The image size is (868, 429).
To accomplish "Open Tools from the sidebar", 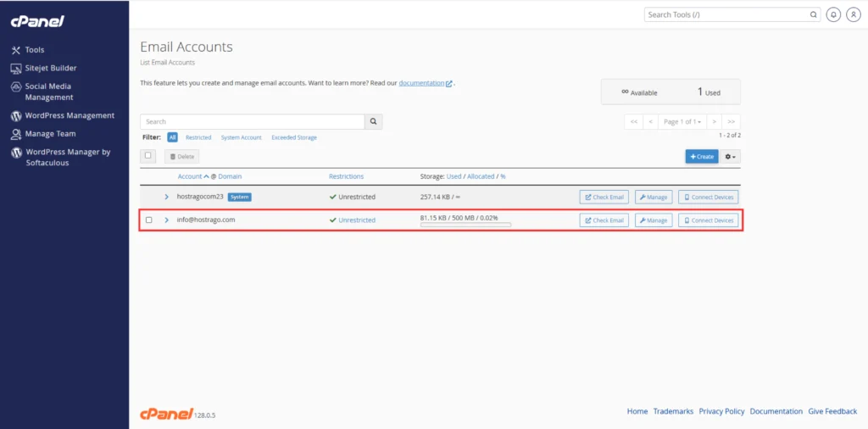I will (x=34, y=50).
